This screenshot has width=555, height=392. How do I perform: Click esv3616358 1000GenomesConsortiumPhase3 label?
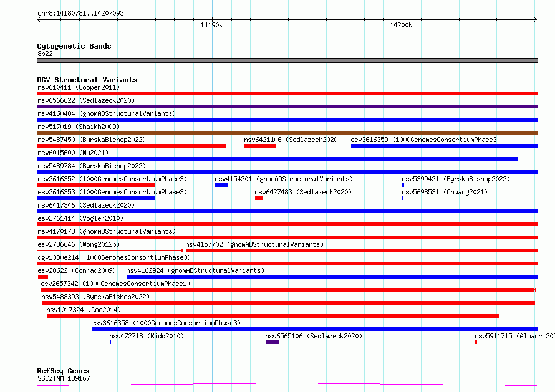pos(166,323)
